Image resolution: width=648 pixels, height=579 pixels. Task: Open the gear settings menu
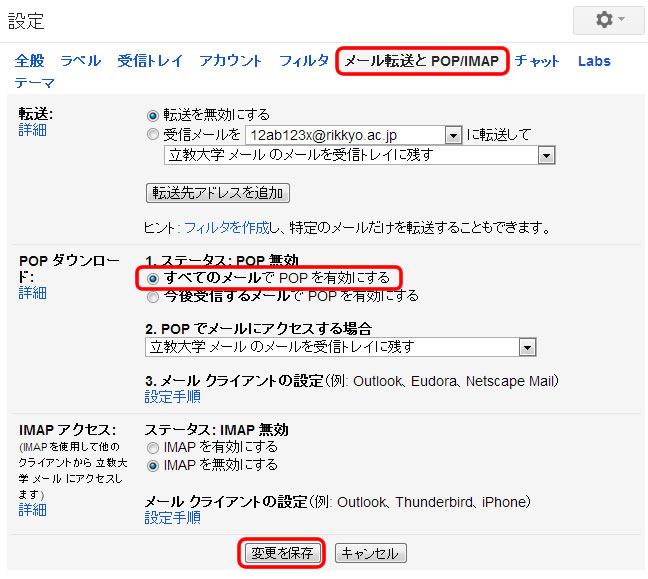pyautogui.click(x=608, y=20)
